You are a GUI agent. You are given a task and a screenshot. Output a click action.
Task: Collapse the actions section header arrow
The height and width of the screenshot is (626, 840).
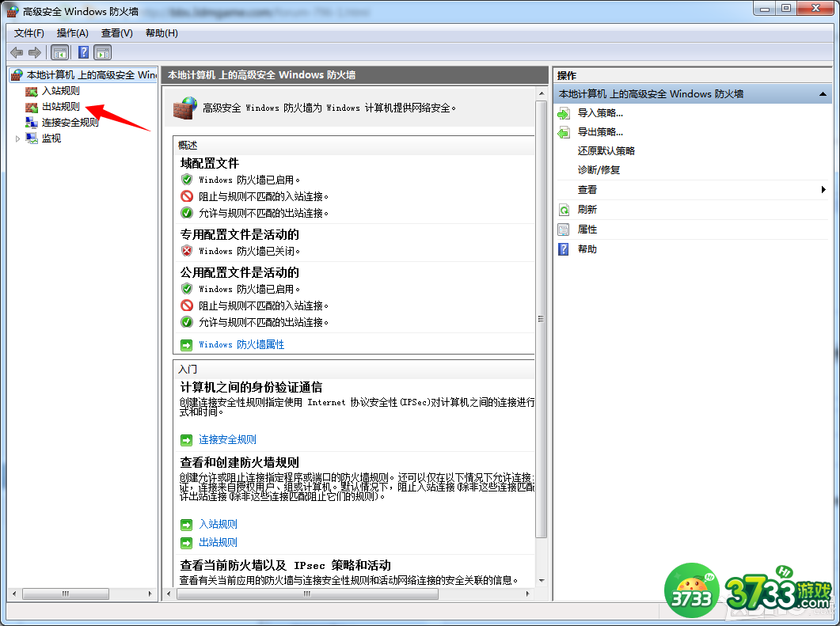824,94
